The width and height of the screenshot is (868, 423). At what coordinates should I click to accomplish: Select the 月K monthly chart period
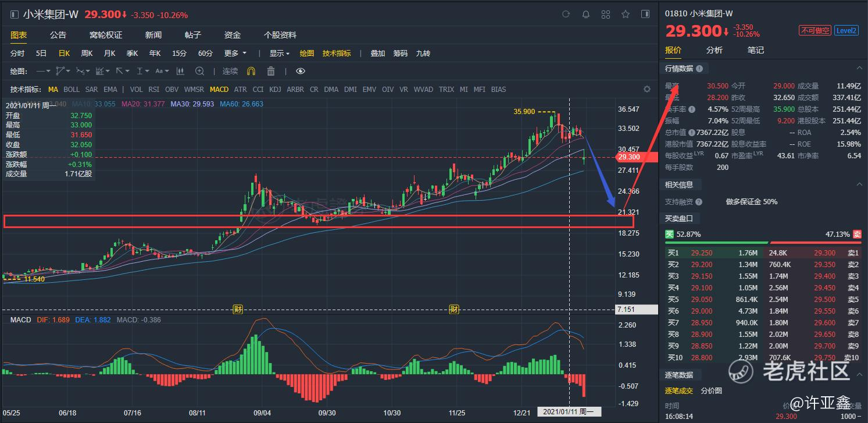pyautogui.click(x=110, y=54)
